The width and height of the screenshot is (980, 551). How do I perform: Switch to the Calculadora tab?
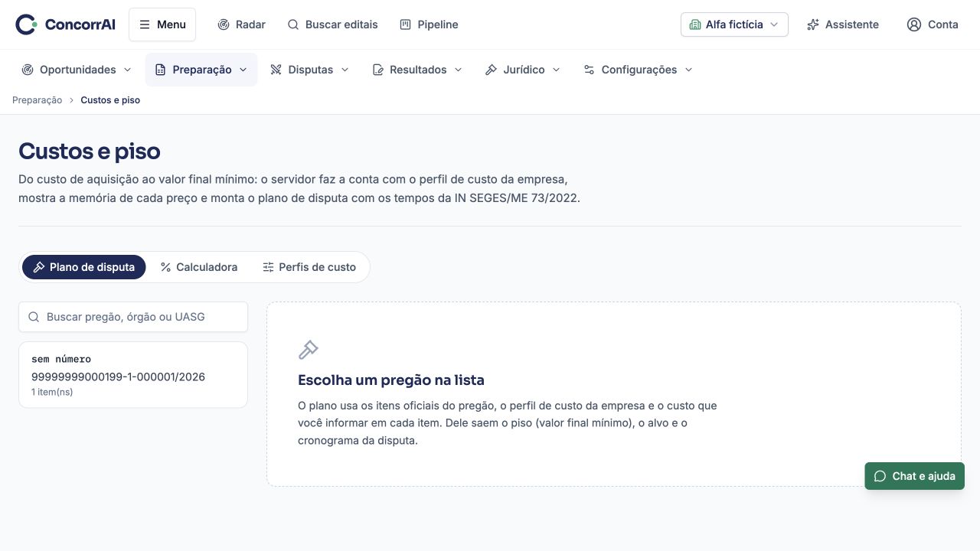199,267
